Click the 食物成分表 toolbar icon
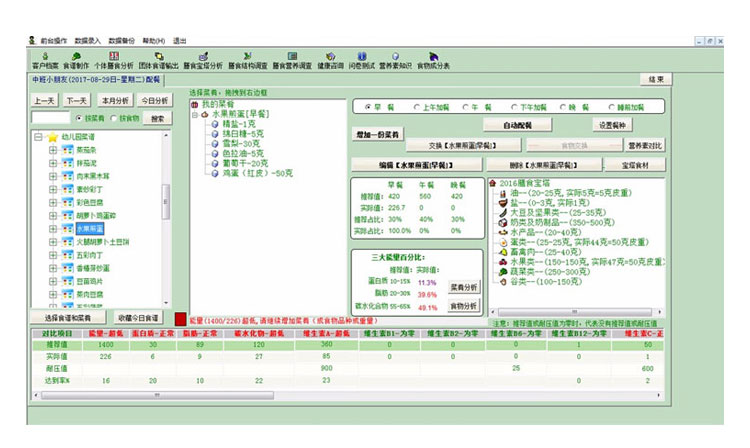The image size is (750, 448). (435, 62)
